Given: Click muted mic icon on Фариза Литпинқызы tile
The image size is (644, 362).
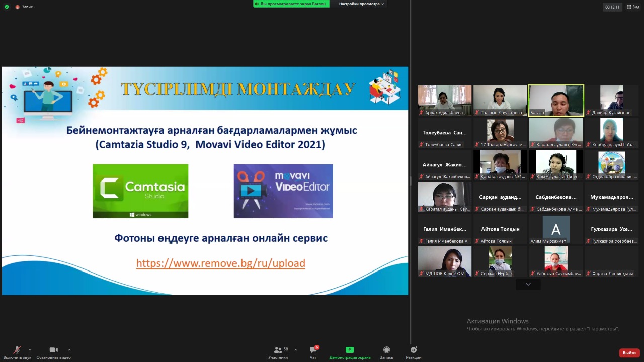Looking at the screenshot, I should pyautogui.click(x=588, y=274).
